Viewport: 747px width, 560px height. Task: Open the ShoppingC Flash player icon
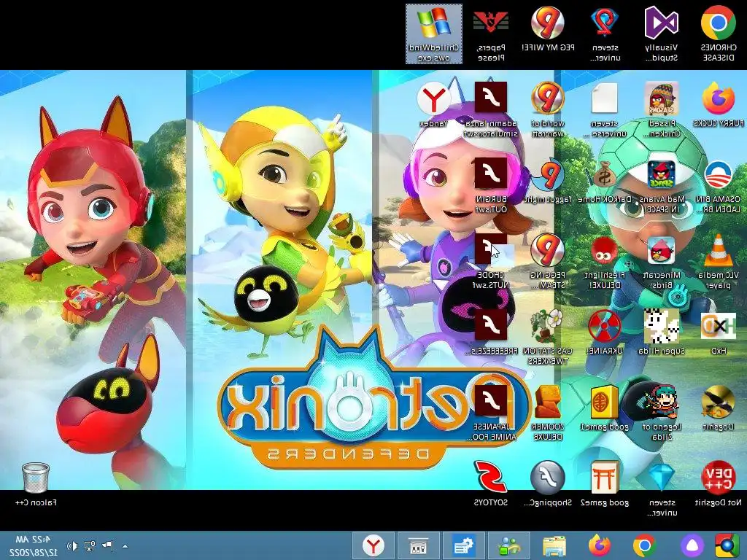[x=548, y=483]
